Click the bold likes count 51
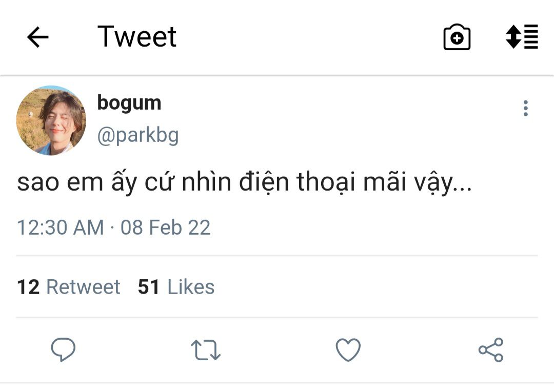The image size is (554, 392). point(149,287)
